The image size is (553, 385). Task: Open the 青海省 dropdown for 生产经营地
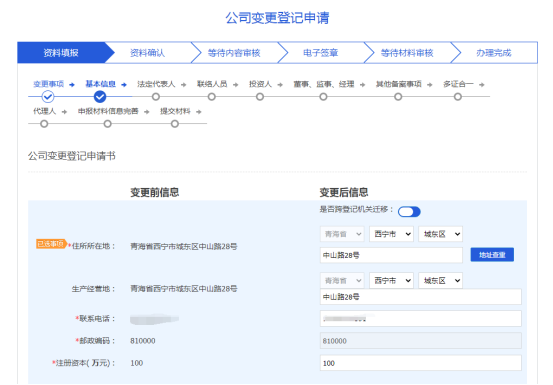[x=342, y=281]
